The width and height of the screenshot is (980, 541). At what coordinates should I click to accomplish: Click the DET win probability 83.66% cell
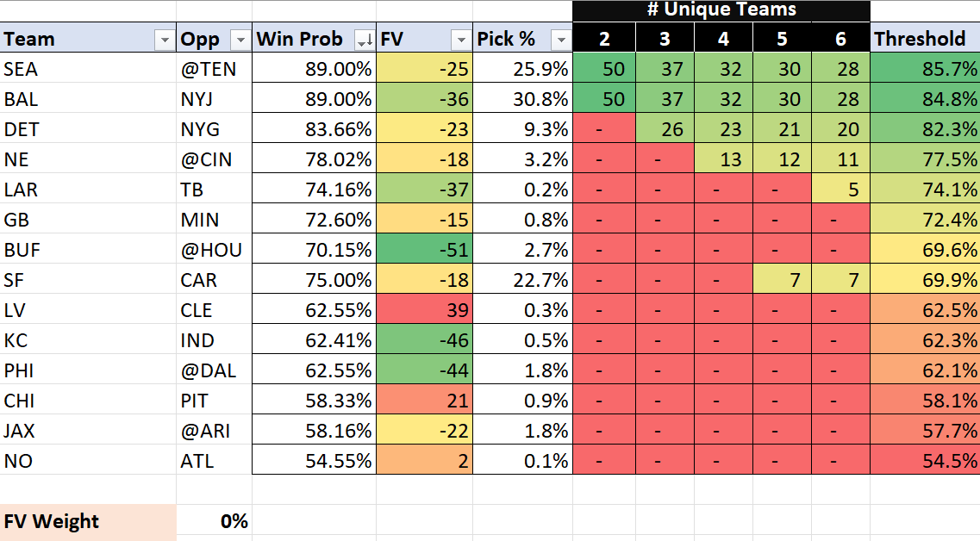click(x=314, y=129)
